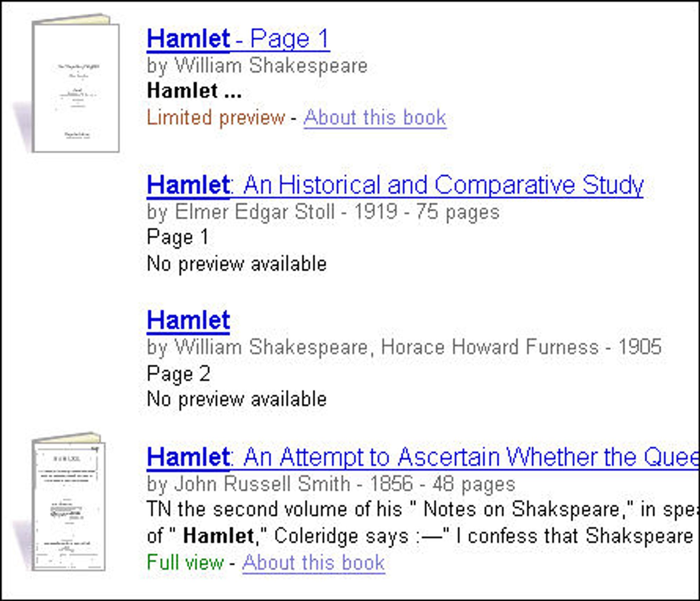Open 'Hamlet: An Historical and Comparative Study'

[x=395, y=185]
